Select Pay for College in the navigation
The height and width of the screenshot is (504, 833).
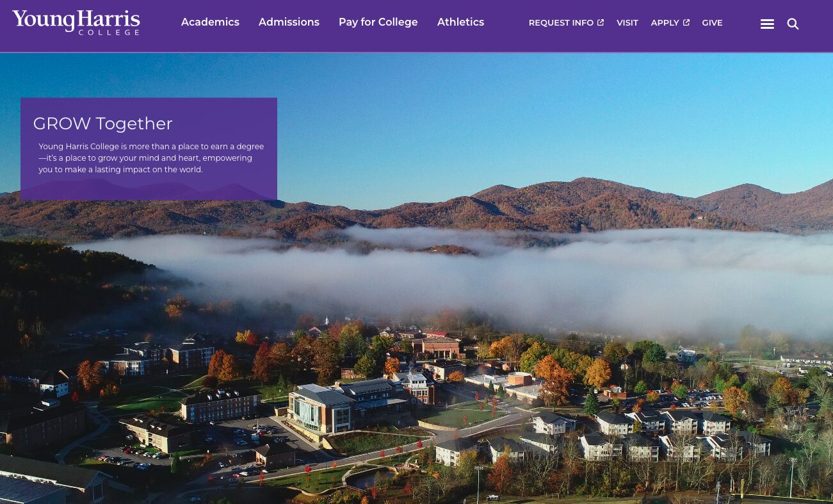point(378,22)
